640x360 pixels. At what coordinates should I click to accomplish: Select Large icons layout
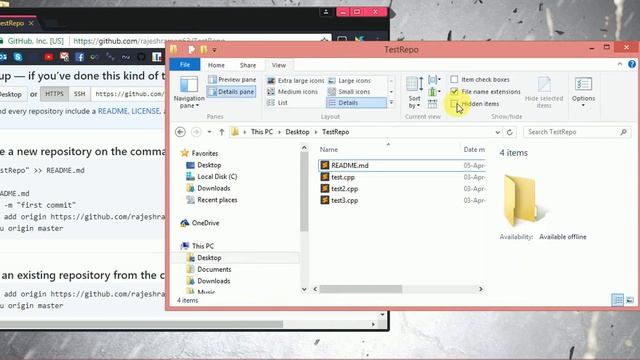coord(350,81)
